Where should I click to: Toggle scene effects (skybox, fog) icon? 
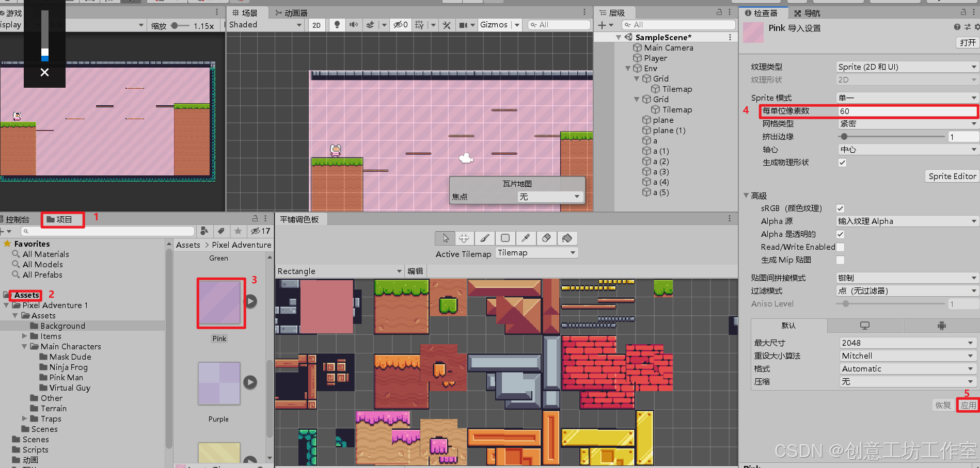click(x=370, y=25)
